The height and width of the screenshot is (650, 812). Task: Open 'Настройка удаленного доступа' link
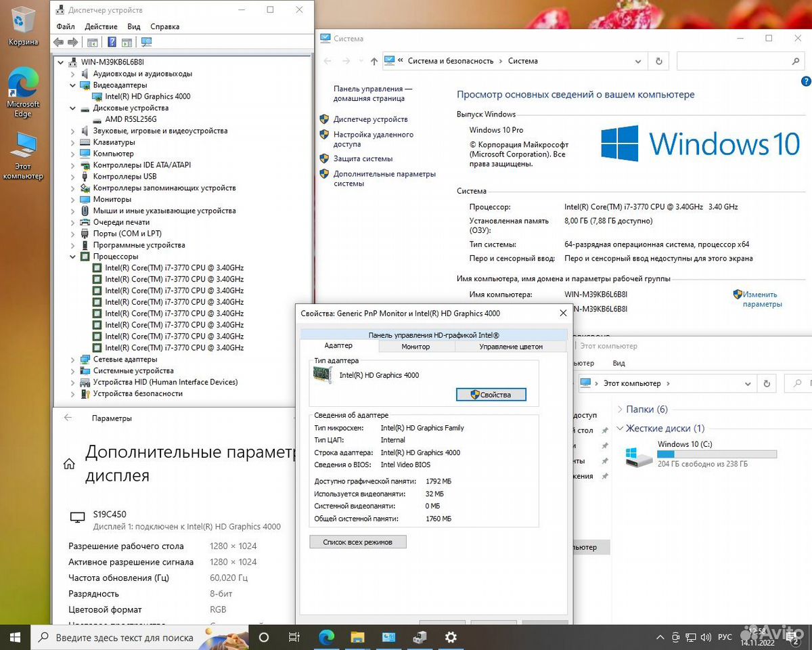tap(374, 139)
